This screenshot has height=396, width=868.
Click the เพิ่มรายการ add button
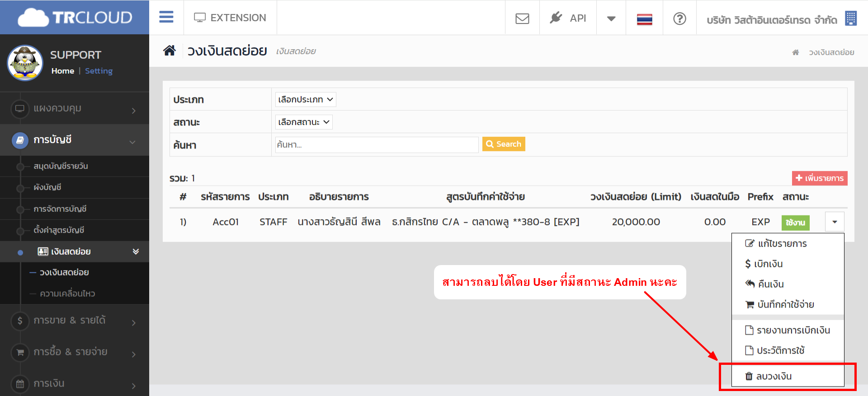click(820, 178)
